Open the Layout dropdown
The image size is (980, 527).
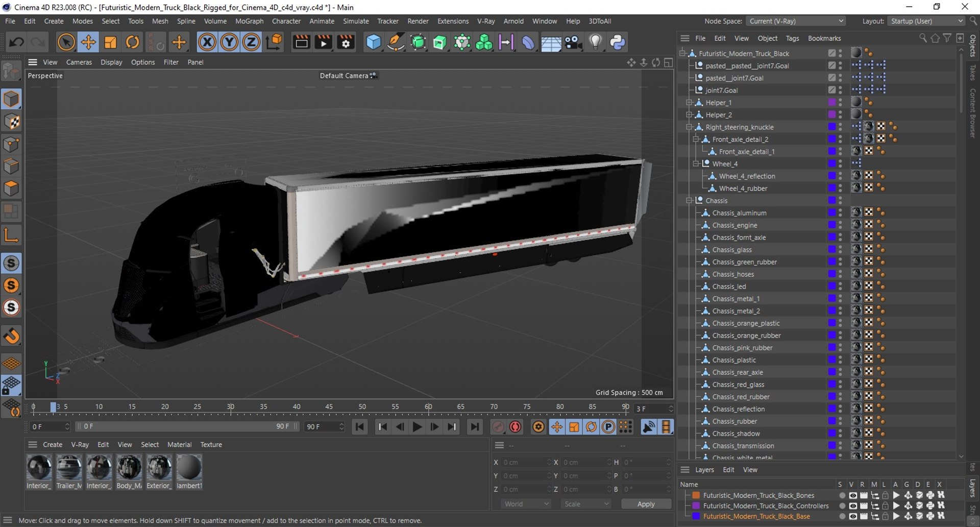pyautogui.click(x=926, y=21)
